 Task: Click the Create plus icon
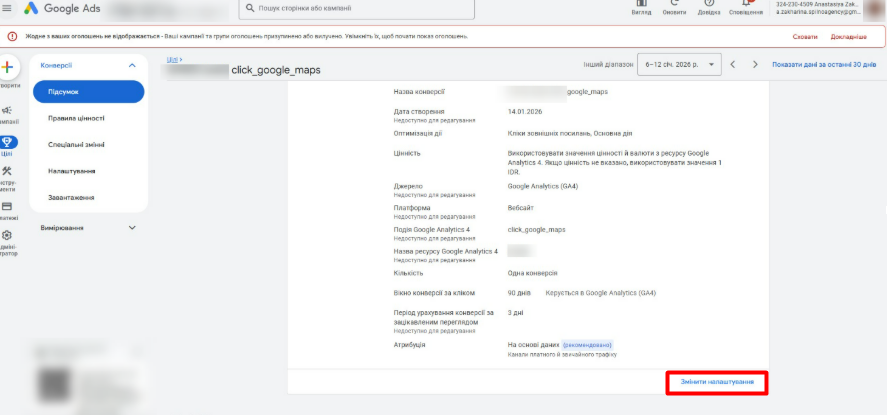pyautogui.click(x=7, y=68)
